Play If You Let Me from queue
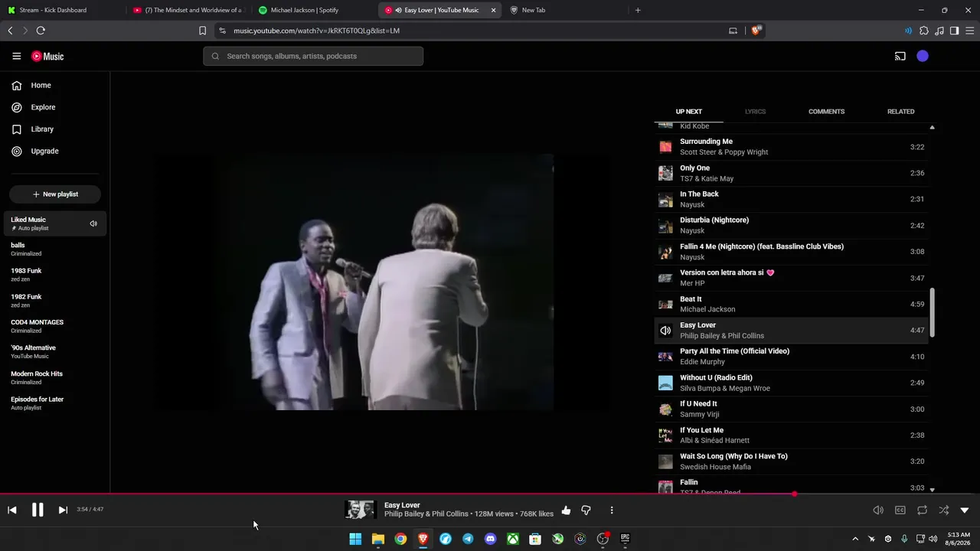980x551 pixels. pos(791,435)
